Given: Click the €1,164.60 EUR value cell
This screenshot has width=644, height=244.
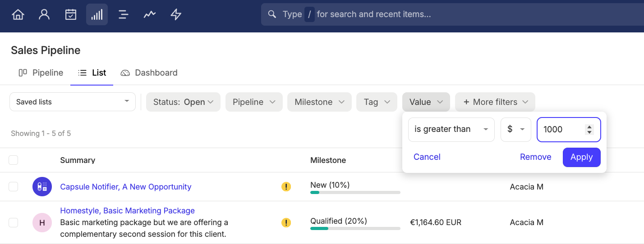Looking at the screenshot, I should click(x=436, y=222).
